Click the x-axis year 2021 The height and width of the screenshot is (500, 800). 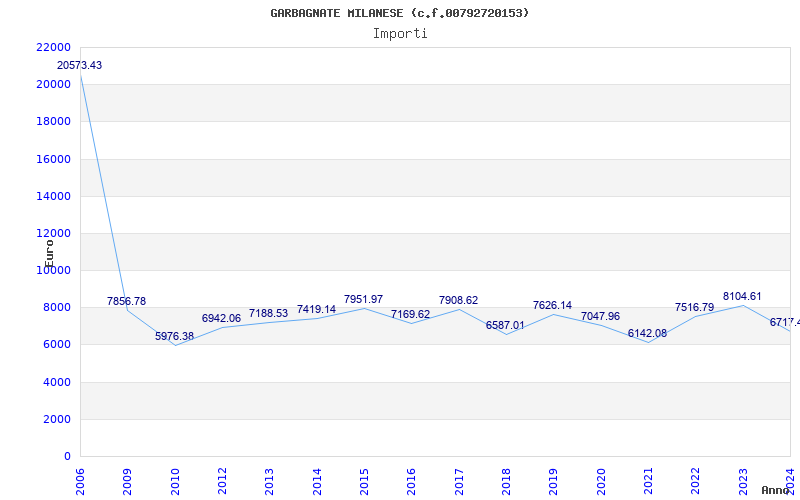pyautogui.click(x=648, y=482)
